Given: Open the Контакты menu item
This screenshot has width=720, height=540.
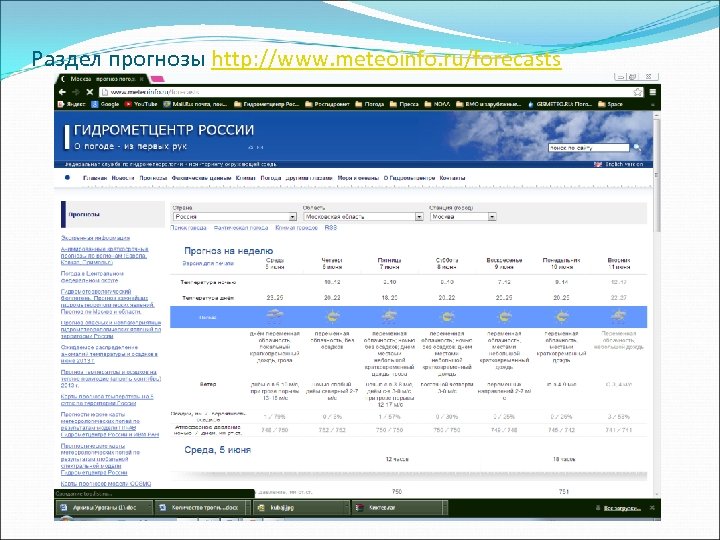Looking at the screenshot, I should [x=452, y=178].
